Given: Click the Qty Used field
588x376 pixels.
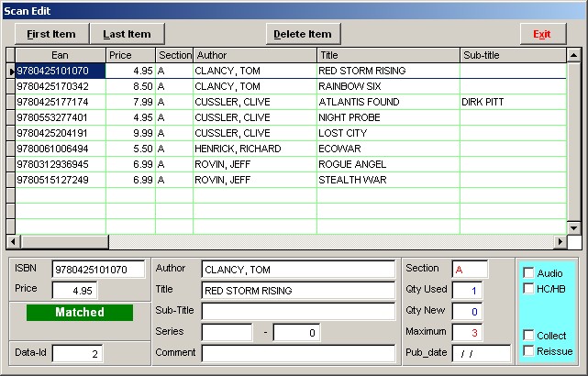Looking at the screenshot, I should 467,291.
